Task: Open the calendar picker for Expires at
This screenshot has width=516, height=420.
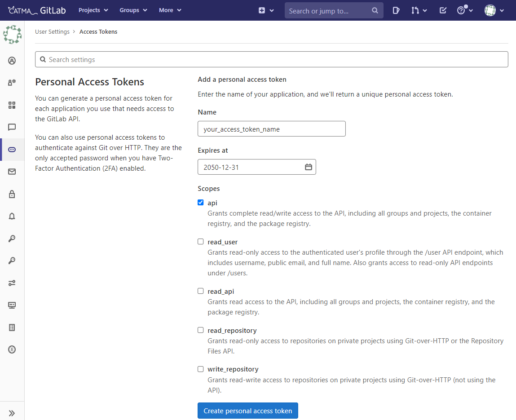Action: [x=309, y=167]
